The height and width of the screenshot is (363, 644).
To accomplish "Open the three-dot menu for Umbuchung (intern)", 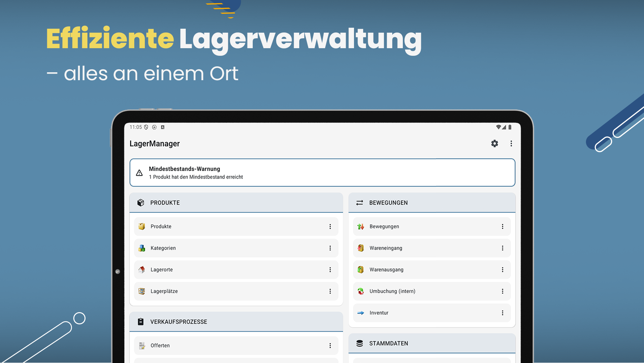I will tap(502, 291).
